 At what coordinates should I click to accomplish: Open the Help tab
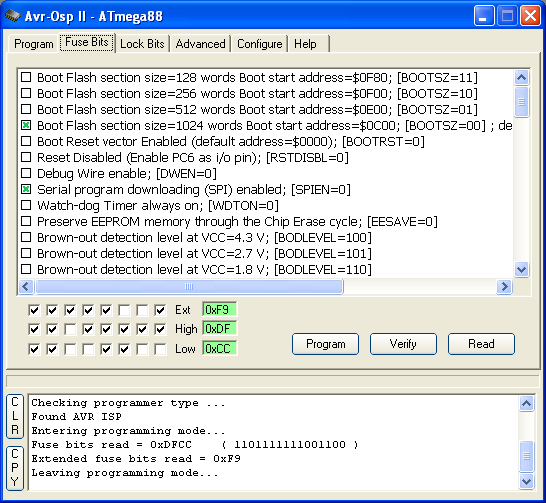[x=305, y=44]
